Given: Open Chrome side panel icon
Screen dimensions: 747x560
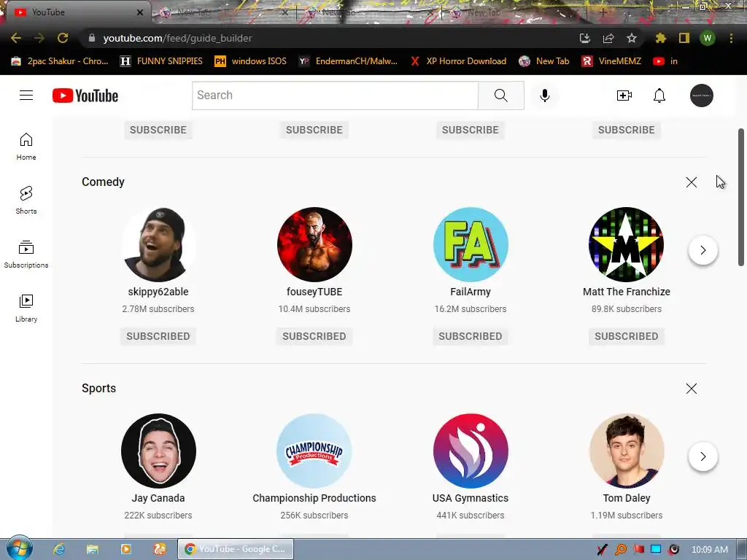Looking at the screenshot, I should pyautogui.click(x=684, y=38).
